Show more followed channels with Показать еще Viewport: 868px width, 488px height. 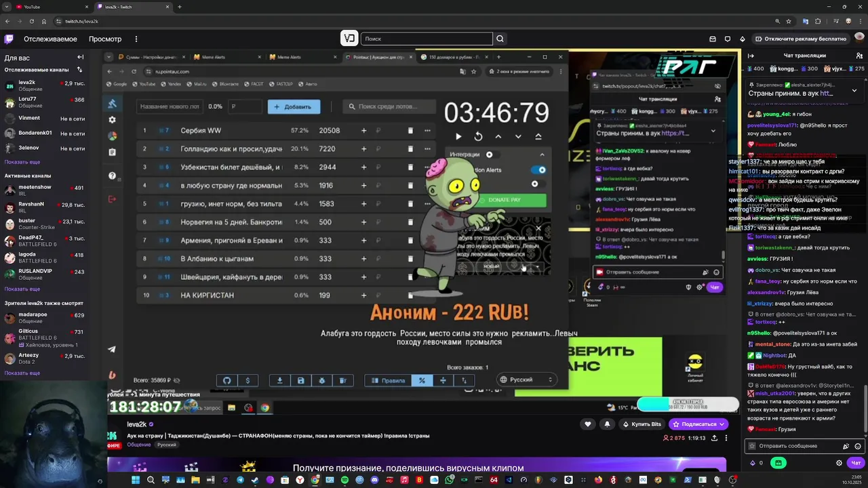22,162
